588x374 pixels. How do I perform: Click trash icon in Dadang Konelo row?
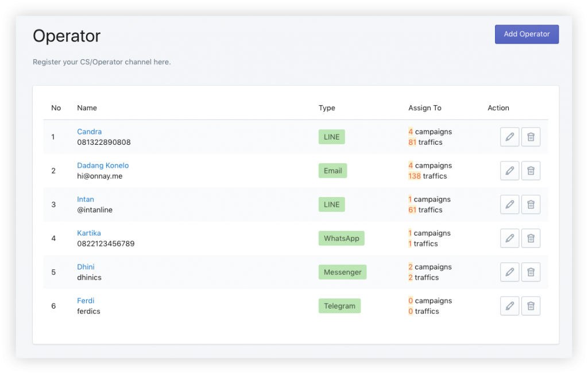point(531,171)
